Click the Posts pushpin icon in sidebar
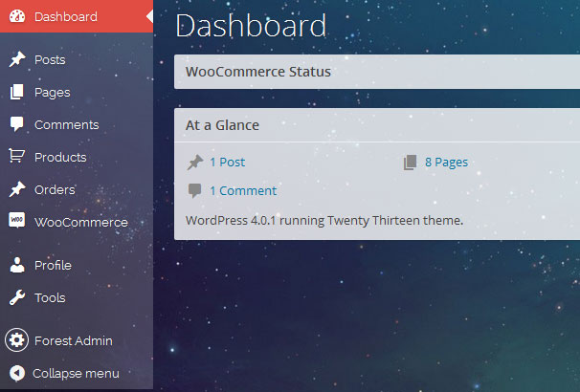 pos(17,59)
